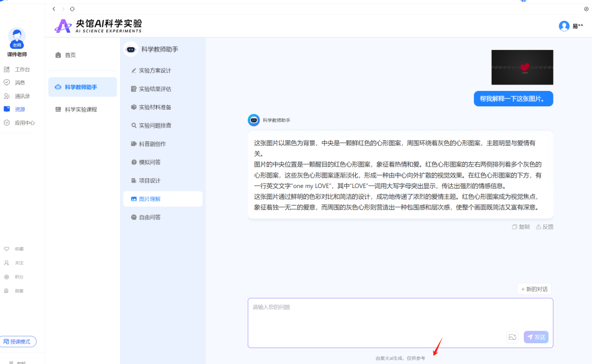592x364 pixels.
Task: Open 应用中心 app center
Action: coord(24,123)
